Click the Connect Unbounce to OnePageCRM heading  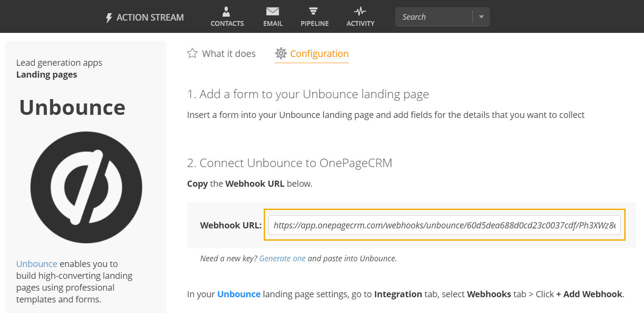tap(290, 163)
